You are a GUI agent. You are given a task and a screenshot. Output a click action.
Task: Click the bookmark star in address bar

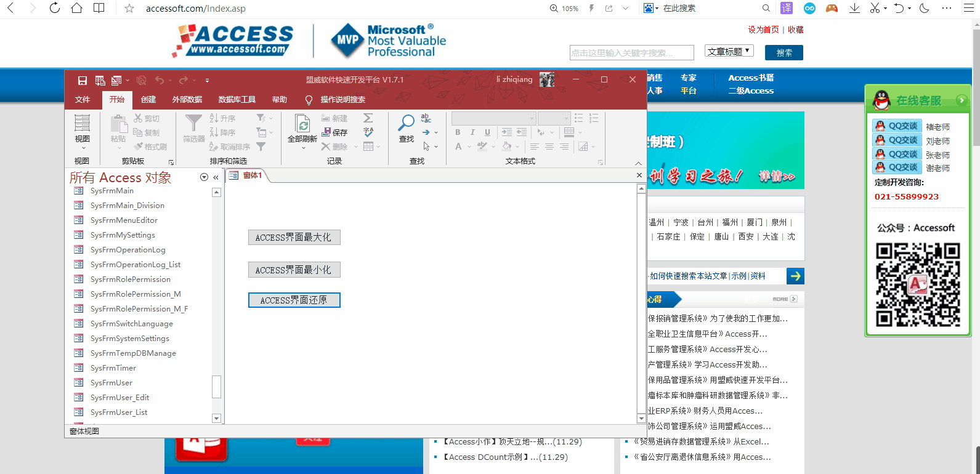point(129,9)
